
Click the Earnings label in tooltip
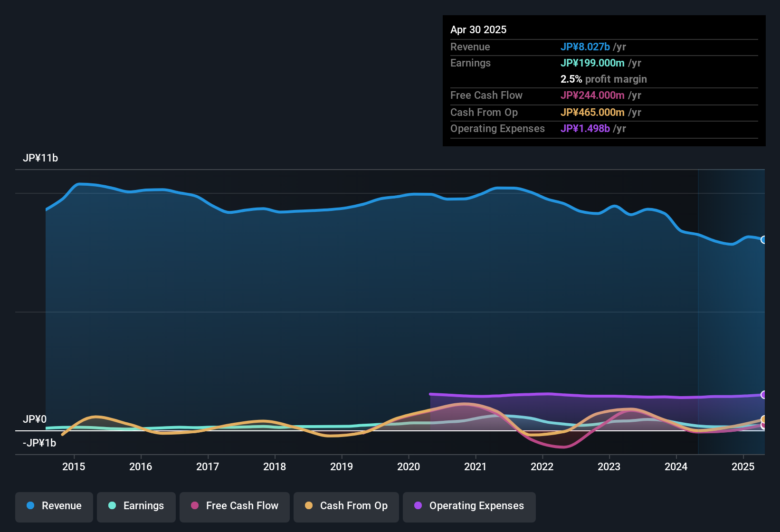click(x=470, y=63)
